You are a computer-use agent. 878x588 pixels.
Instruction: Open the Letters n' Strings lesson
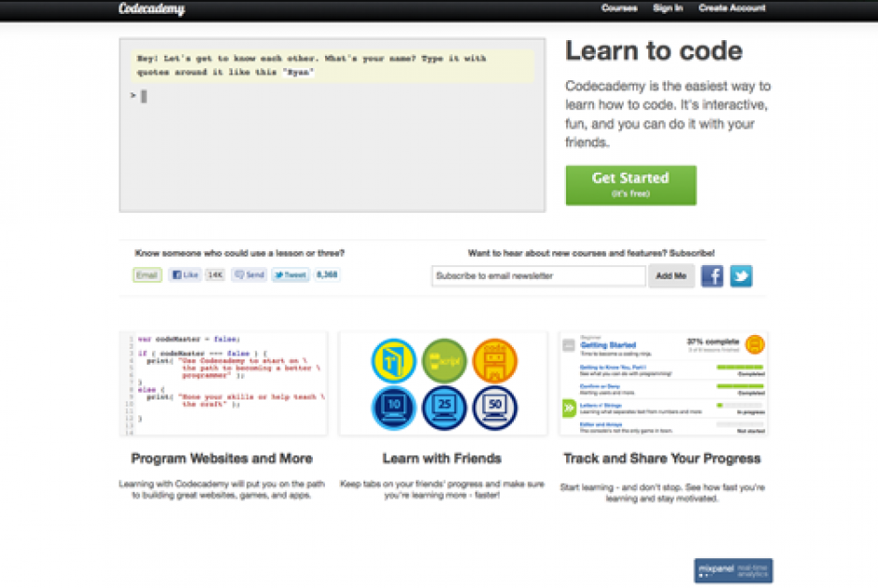tap(601, 406)
